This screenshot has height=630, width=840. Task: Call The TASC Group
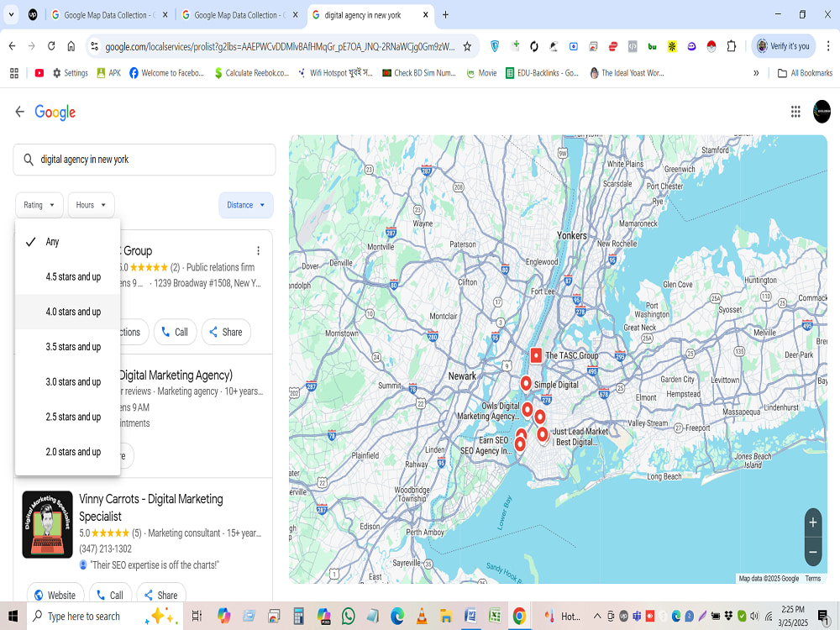(176, 332)
